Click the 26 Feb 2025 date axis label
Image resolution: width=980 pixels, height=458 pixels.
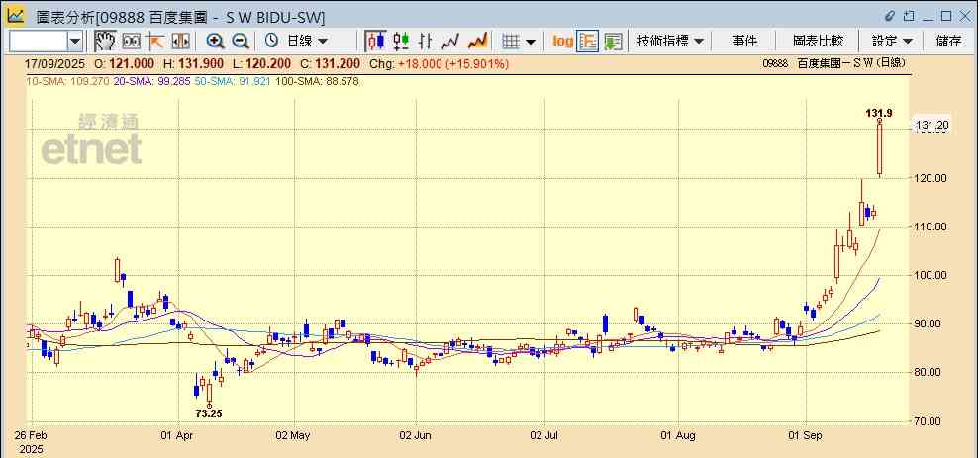click(32, 441)
